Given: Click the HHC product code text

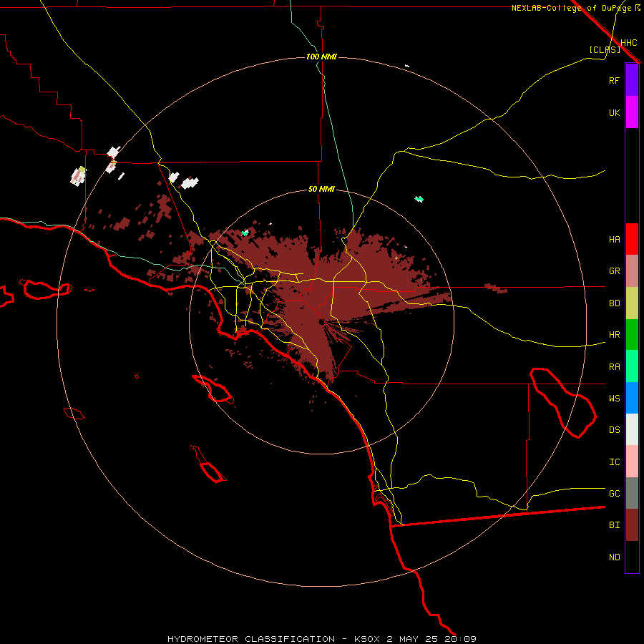Looking at the screenshot, I should pyautogui.click(x=628, y=43).
